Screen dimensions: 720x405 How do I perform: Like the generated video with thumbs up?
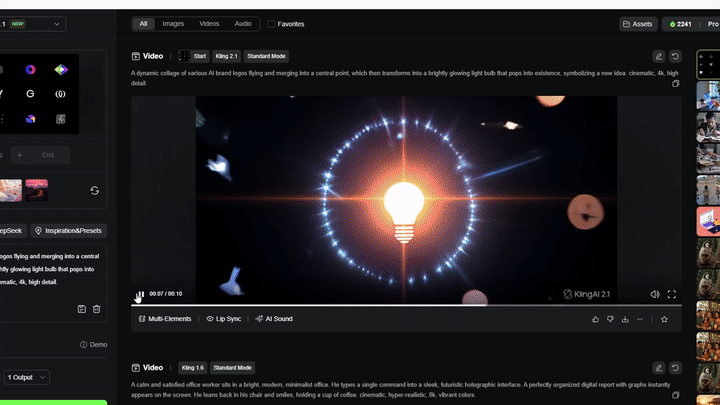596,319
